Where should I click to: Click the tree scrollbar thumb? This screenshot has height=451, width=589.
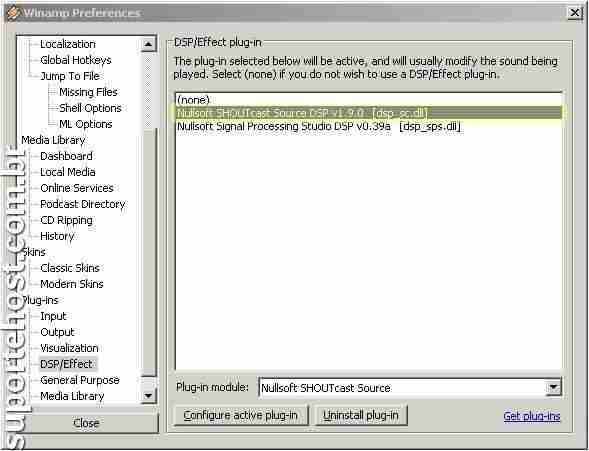point(148,252)
